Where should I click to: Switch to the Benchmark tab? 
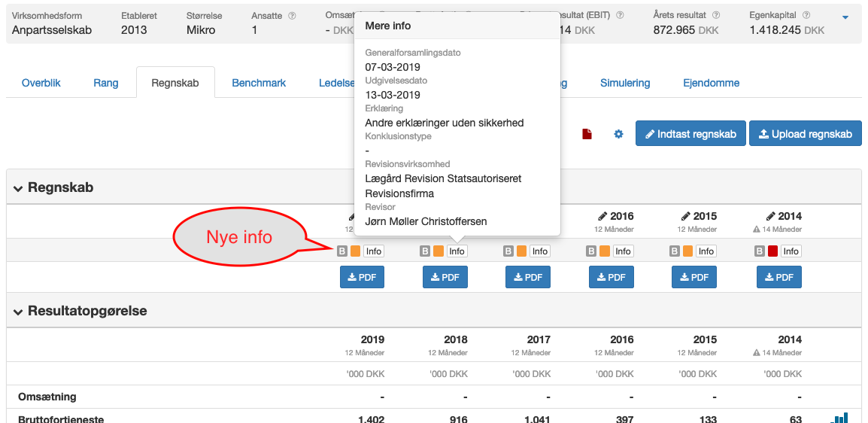coord(259,83)
